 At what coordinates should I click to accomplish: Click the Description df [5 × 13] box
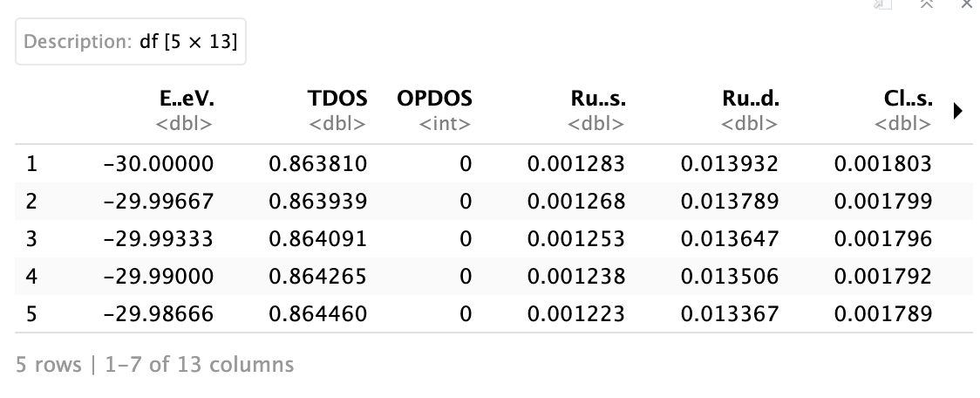tap(131, 41)
